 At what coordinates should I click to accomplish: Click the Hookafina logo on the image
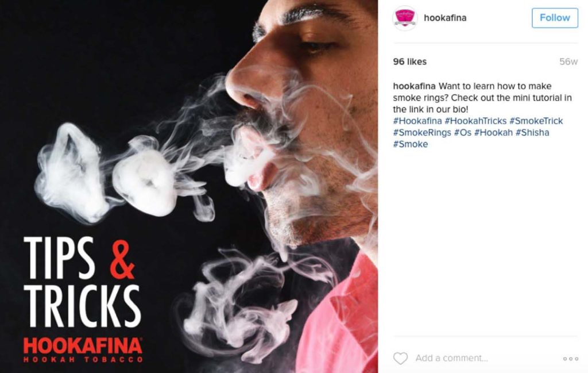coord(83,349)
